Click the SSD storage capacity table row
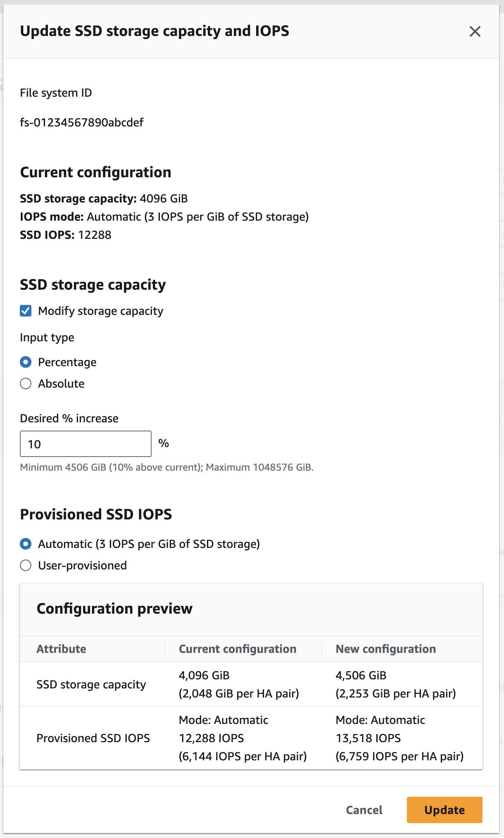 tap(91, 684)
